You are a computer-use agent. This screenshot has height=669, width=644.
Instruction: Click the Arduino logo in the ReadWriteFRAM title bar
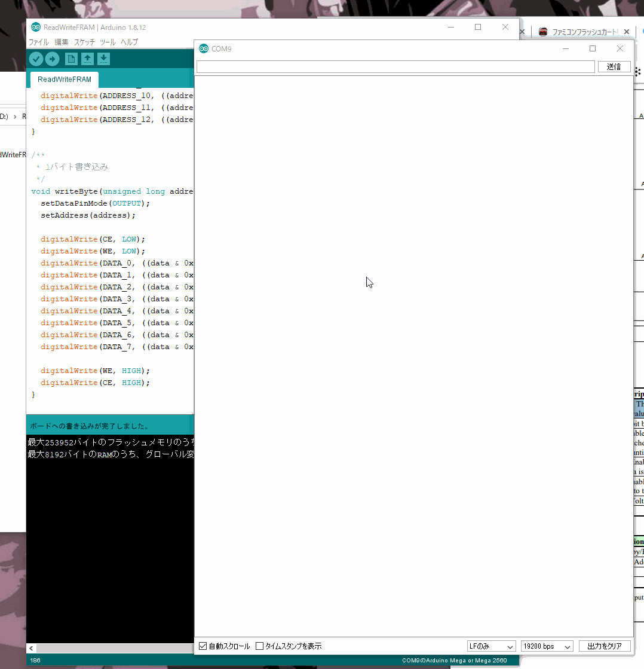click(36, 27)
